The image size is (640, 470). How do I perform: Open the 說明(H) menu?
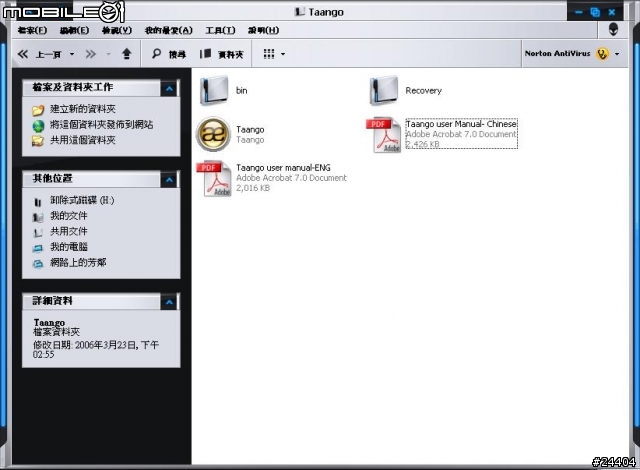(264, 30)
